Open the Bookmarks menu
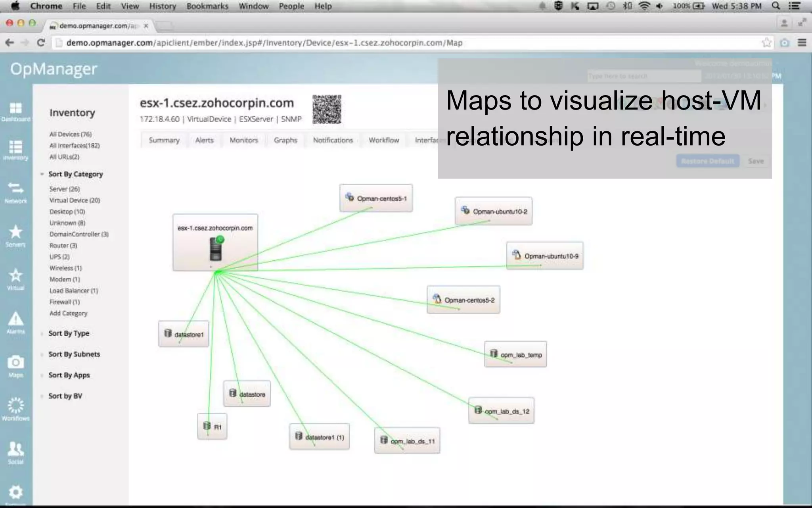Image resolution: width=812 pixels, height=508 pixels. pyautogui.click(x=207, y=6)
